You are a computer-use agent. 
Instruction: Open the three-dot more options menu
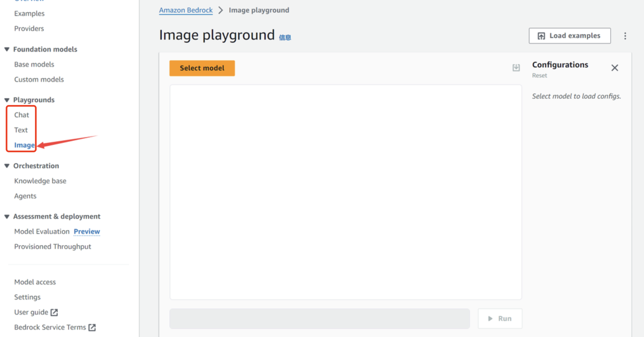pyautogui.click(x=625, y=36)
